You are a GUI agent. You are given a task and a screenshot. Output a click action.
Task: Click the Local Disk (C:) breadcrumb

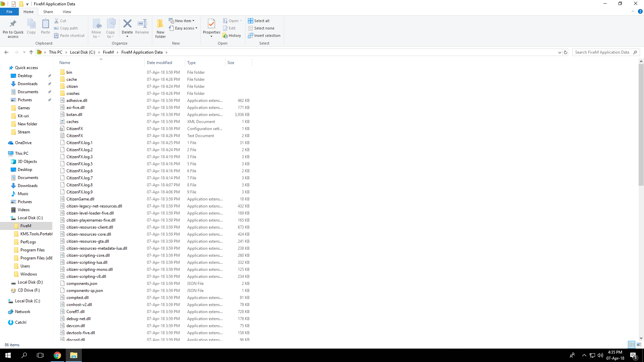click(83, 52)
